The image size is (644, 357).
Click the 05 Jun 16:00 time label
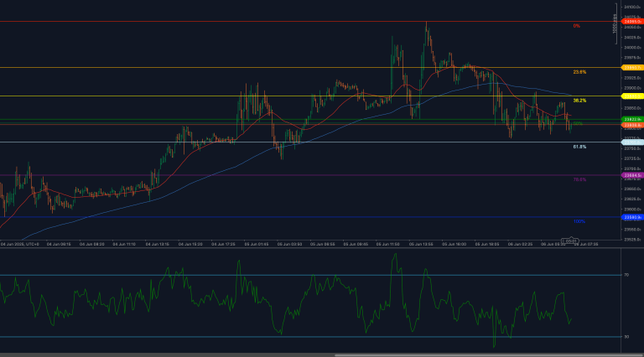pyautogui.click(x=454, y=244)
